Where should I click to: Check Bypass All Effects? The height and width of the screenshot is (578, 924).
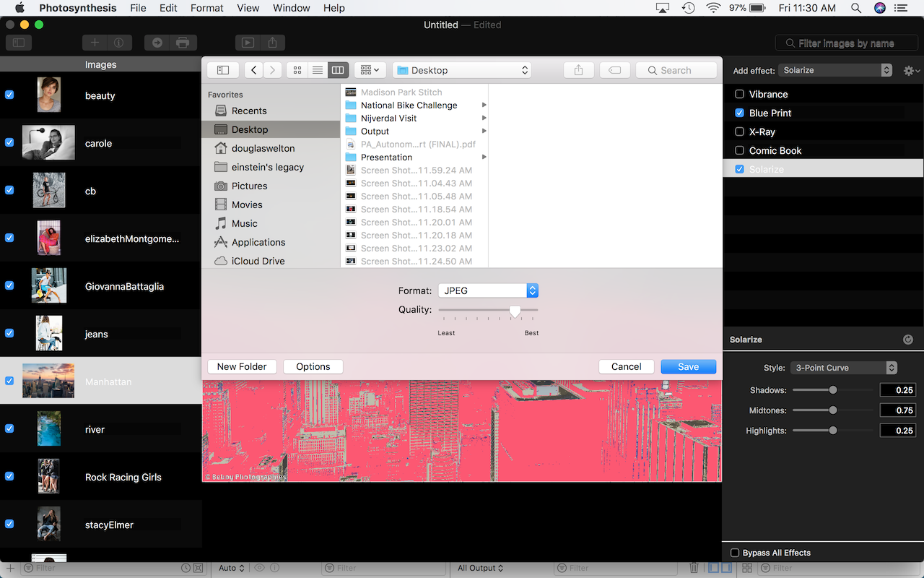[735, 553]
